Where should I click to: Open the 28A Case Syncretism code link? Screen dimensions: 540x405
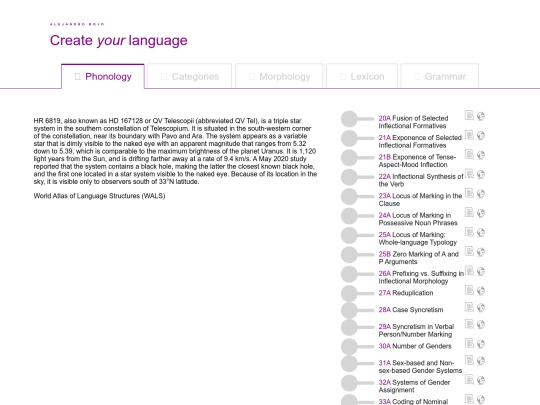(385, 310)
